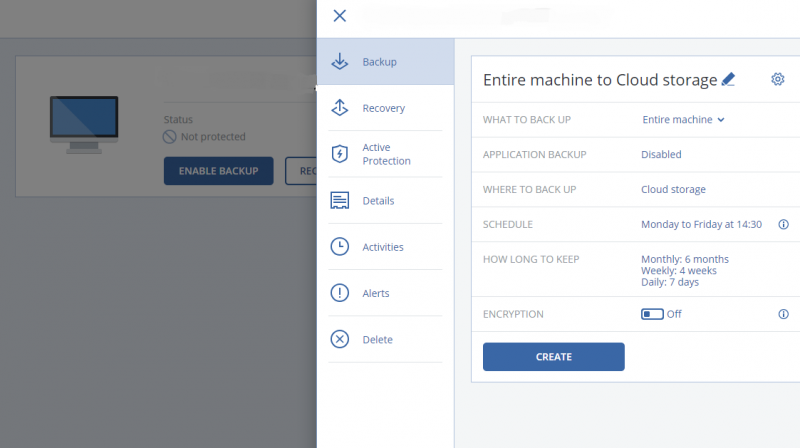Click the CREATE button
The image size is (800, 448).
(554, 357)
